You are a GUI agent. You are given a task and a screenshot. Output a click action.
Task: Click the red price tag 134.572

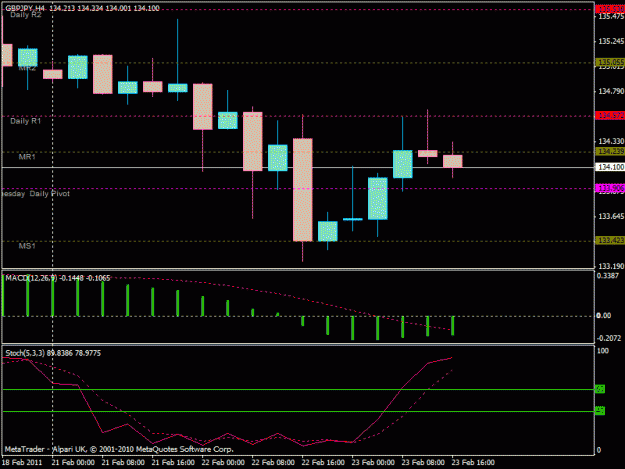click(x=610, y=116)
